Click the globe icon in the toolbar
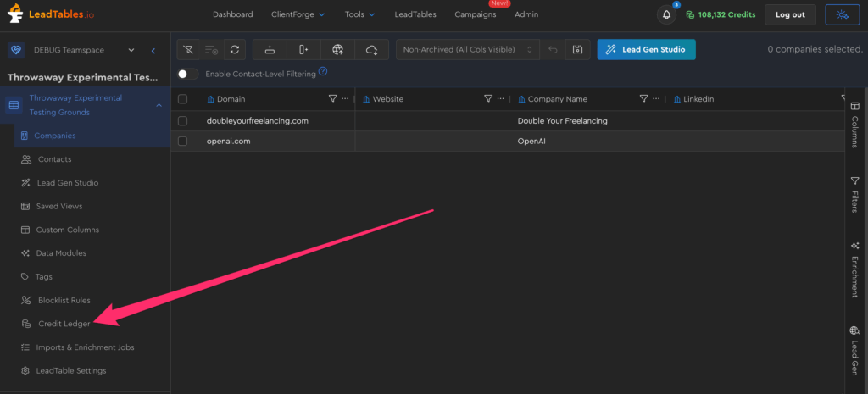The width and height of the screenshot is (868, 394). click(x=338, y=49)
